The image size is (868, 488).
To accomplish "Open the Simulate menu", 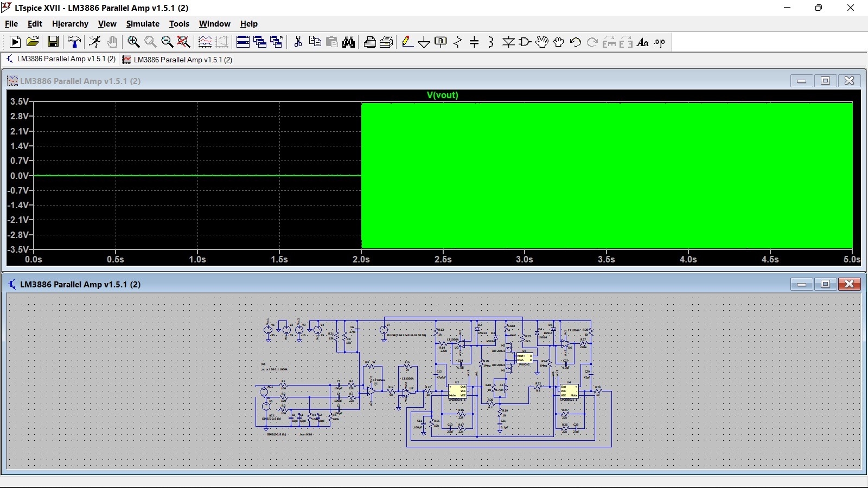I will [143, 24].
